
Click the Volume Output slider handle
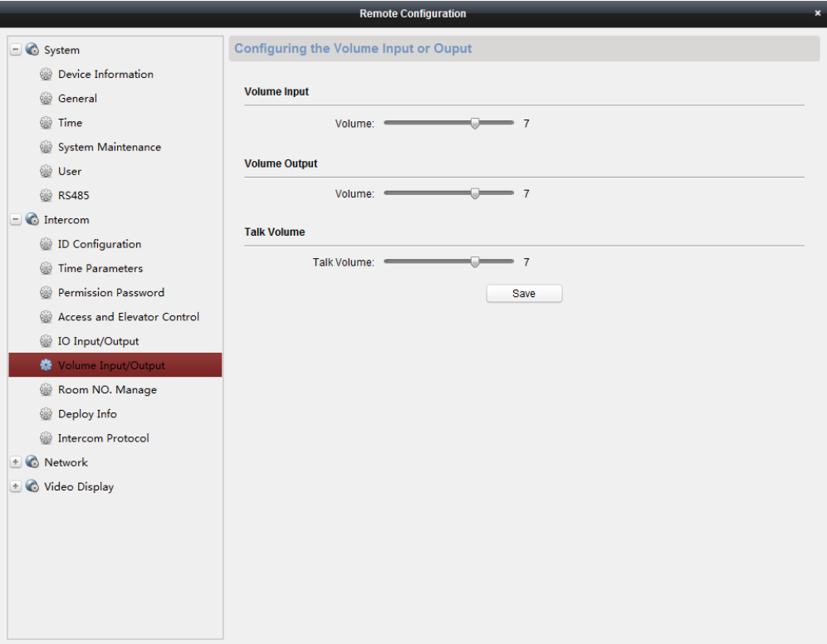click(x=475, y=193)
